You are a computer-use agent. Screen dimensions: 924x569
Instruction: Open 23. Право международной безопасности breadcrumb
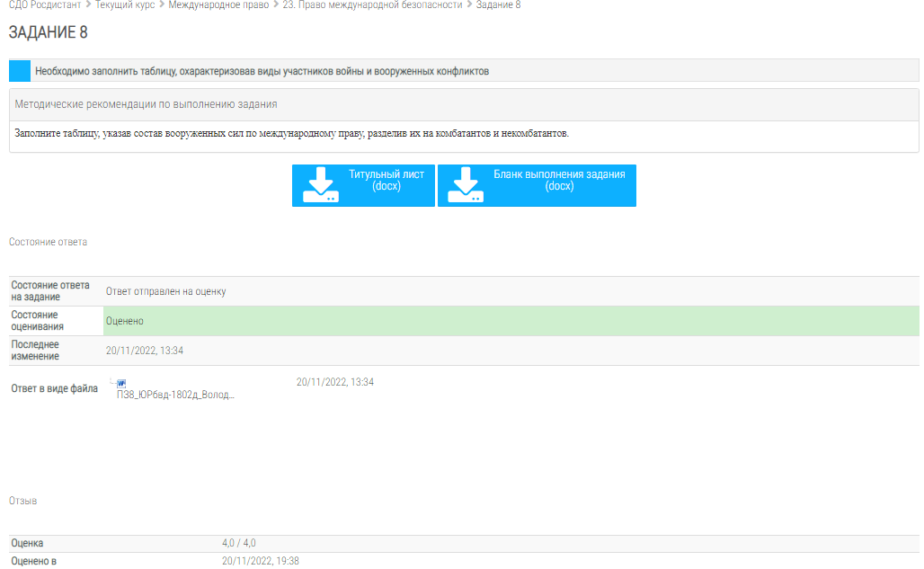click(x=372, y=4)
